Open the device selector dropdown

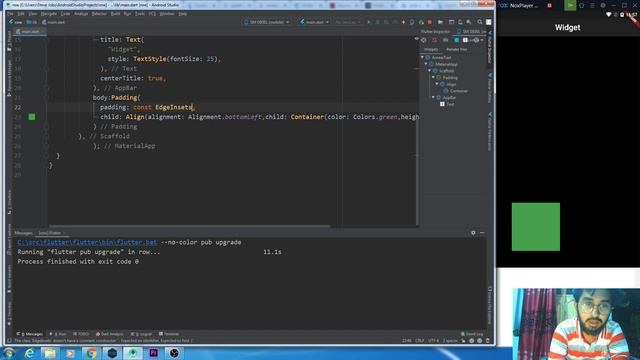[266, 22]
